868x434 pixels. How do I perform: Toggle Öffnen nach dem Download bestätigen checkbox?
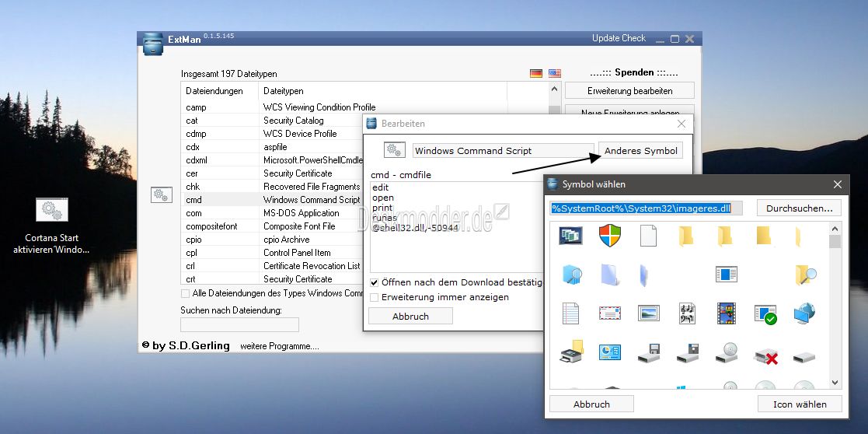(375, 282)
